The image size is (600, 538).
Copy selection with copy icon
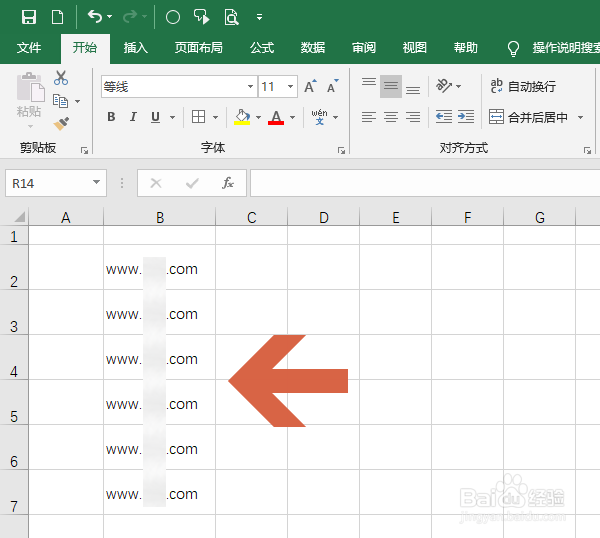coord(60,101)
